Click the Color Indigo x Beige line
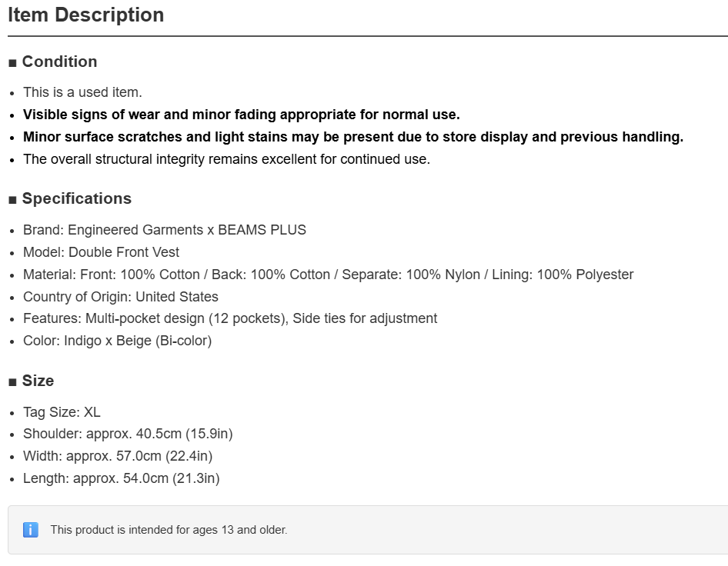 [x=118, y=341]
